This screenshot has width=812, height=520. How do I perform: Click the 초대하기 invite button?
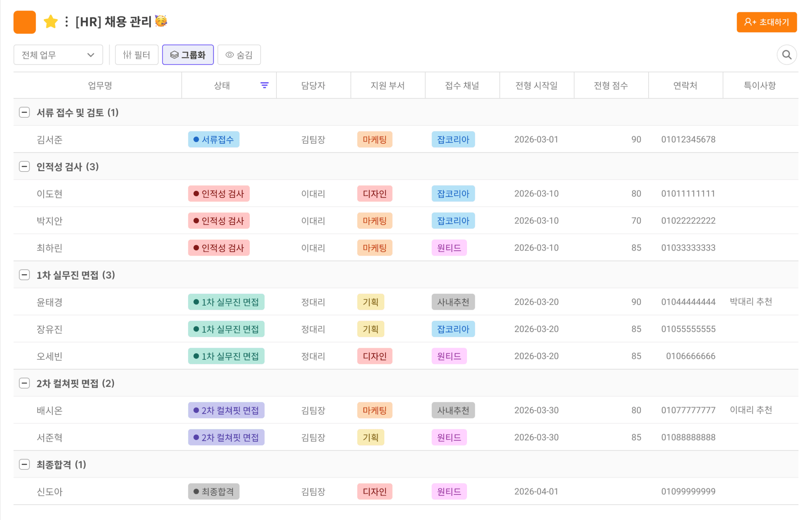pyautogui.click(x=766, y=22)
